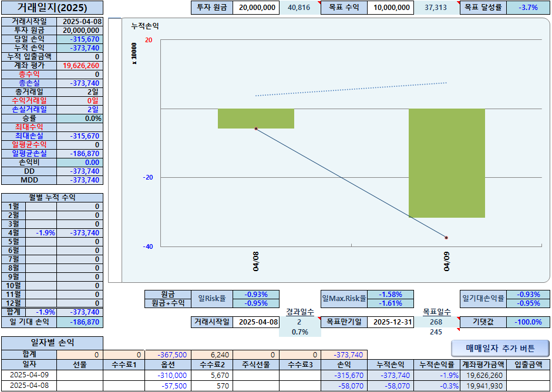Viewport: 552px width, 392px height.
Task: Select the 손익비 value 0.00
Action: [80, 162]
